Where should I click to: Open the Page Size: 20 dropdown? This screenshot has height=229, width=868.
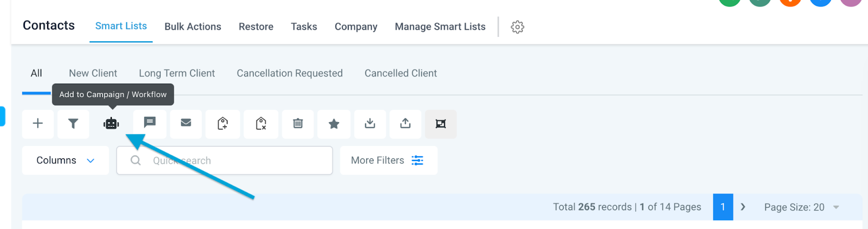click(x=802, y=207)
